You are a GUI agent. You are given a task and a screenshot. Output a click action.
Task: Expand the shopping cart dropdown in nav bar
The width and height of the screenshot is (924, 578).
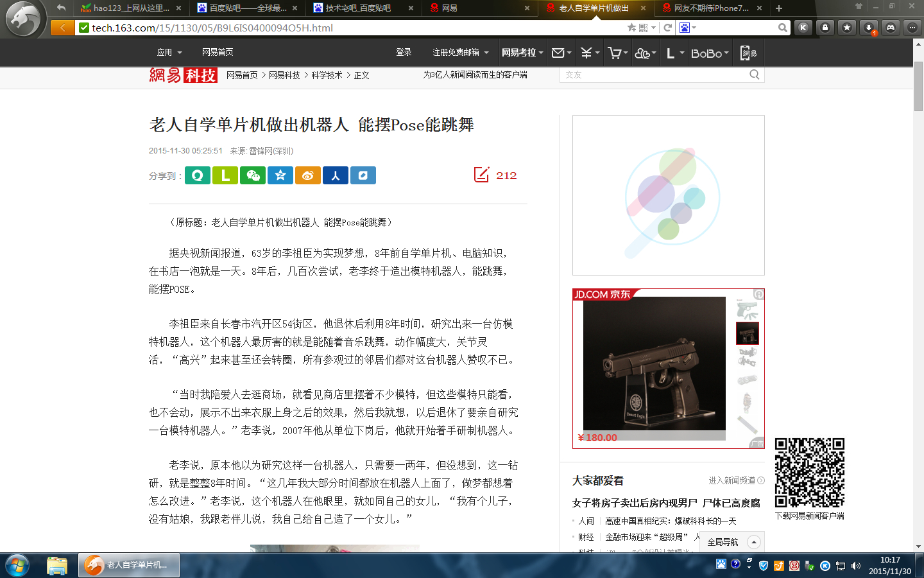pyautogui.click(x=618, y=53)
